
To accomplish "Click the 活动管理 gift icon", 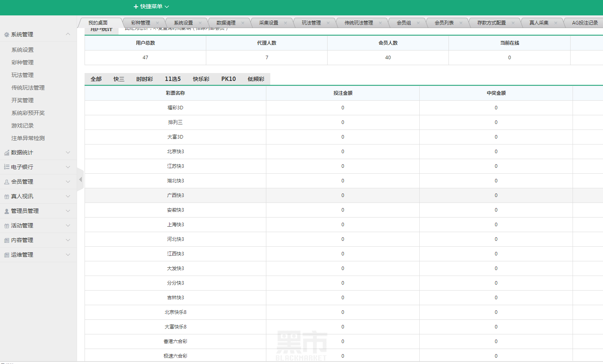I will [x=6, y=226].
